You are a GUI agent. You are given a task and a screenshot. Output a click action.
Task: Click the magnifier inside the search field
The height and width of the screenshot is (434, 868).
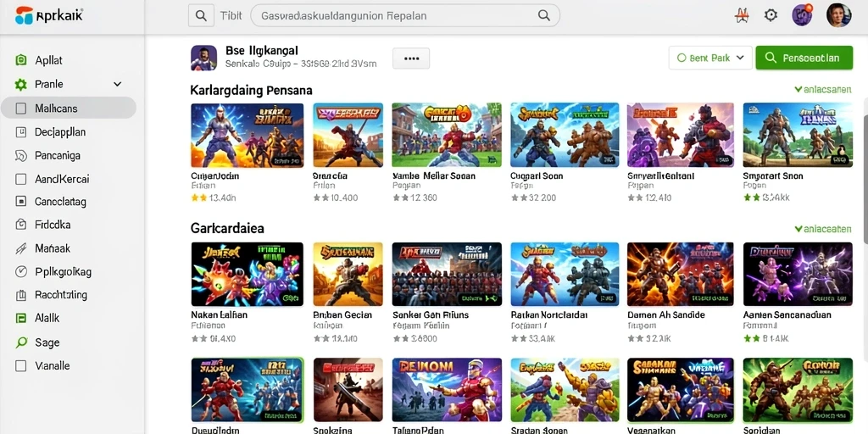click(x=543, y=15)
